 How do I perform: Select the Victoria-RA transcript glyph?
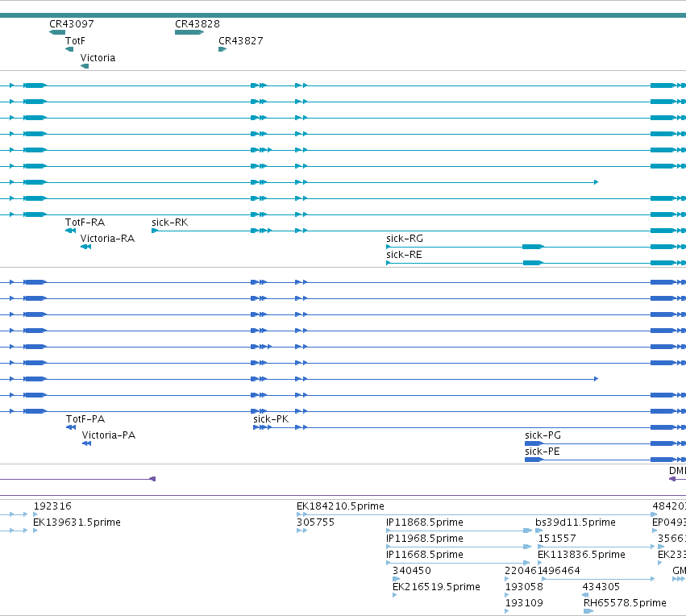click(x=85, y=247)
